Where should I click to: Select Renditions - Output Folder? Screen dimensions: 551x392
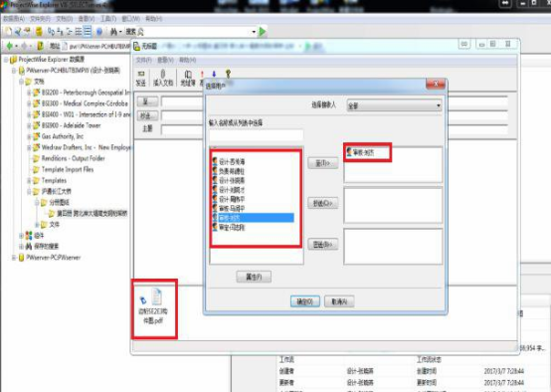(x=73, y=158)
